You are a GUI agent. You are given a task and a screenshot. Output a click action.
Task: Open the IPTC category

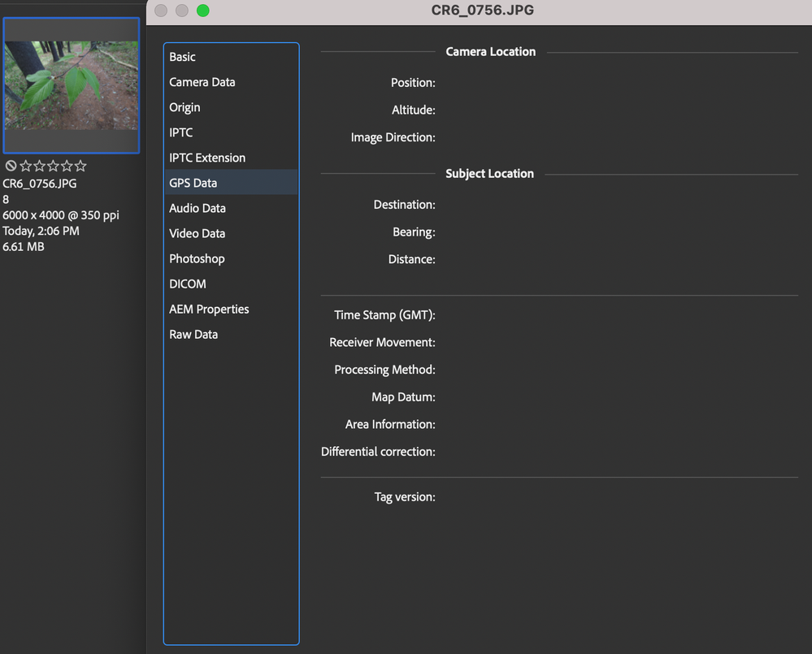pos(180,132)
